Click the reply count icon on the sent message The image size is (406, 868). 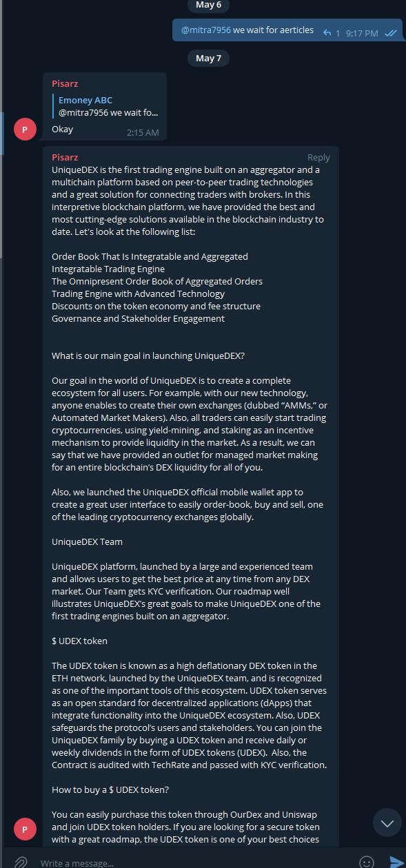click(x=331, y=32)
